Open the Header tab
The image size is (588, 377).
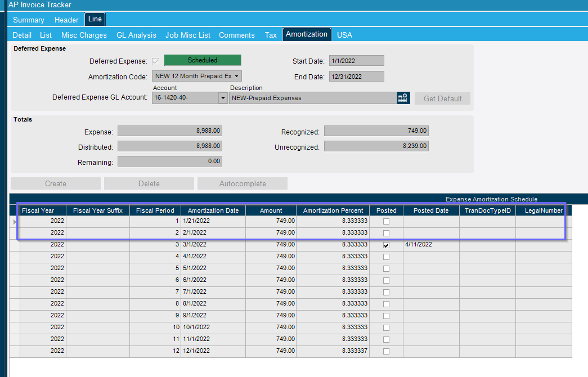(66, 20)
